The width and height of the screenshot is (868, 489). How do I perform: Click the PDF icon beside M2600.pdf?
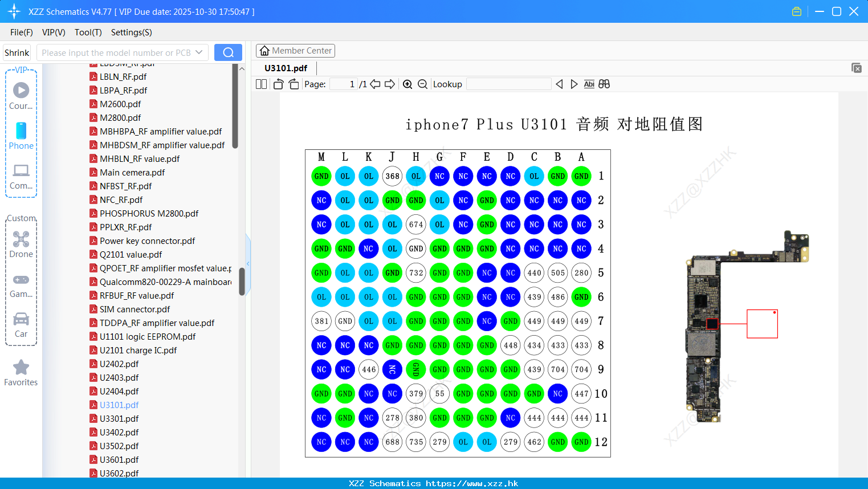[x=93, y=104]
